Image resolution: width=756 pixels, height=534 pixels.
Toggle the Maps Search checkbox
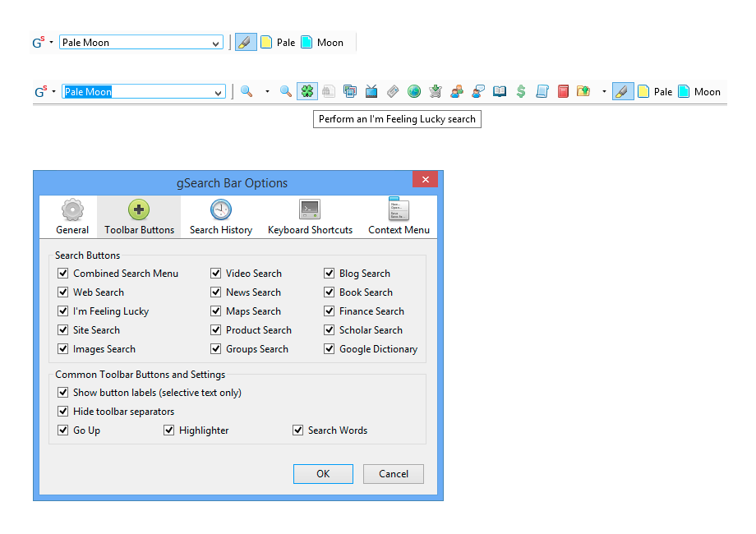pyautogui.click(x=215, y=311)
